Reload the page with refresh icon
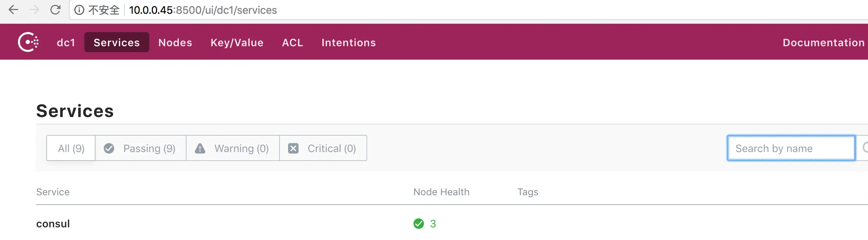Viewport: 868px width, 240px height. pyautogui.click(x=56, y=10)
